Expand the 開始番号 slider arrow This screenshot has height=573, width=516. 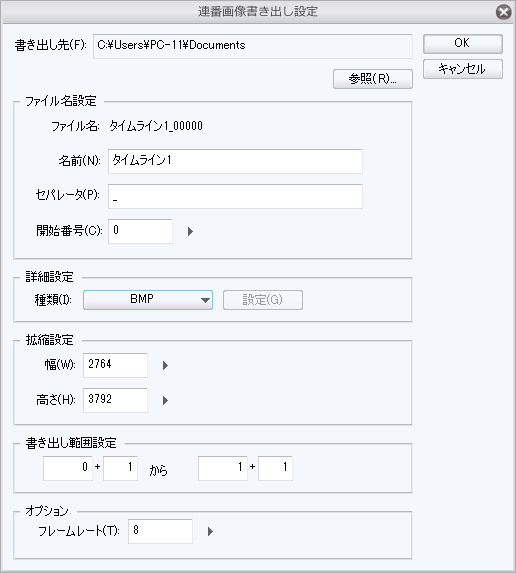(x=190, y=231)
